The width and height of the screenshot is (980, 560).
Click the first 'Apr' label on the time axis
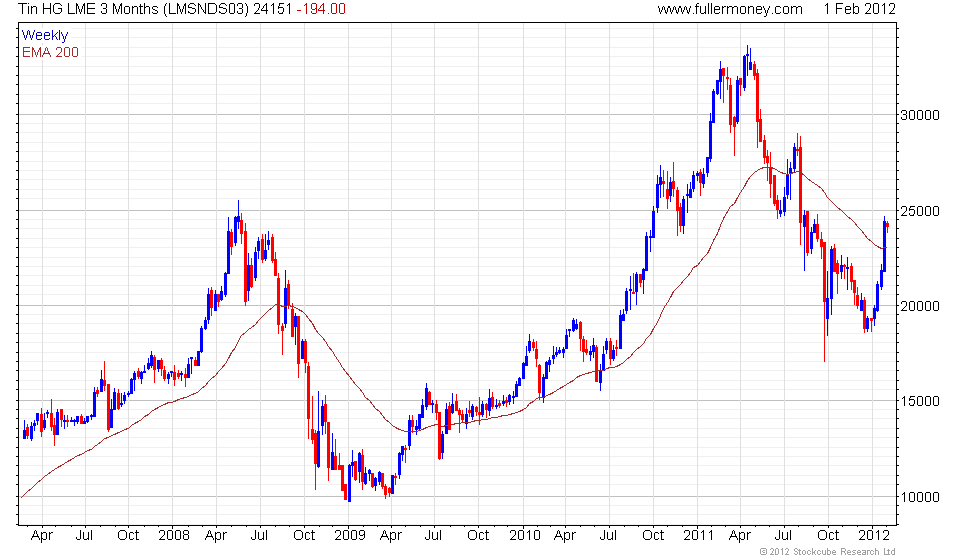coord(42,536)
